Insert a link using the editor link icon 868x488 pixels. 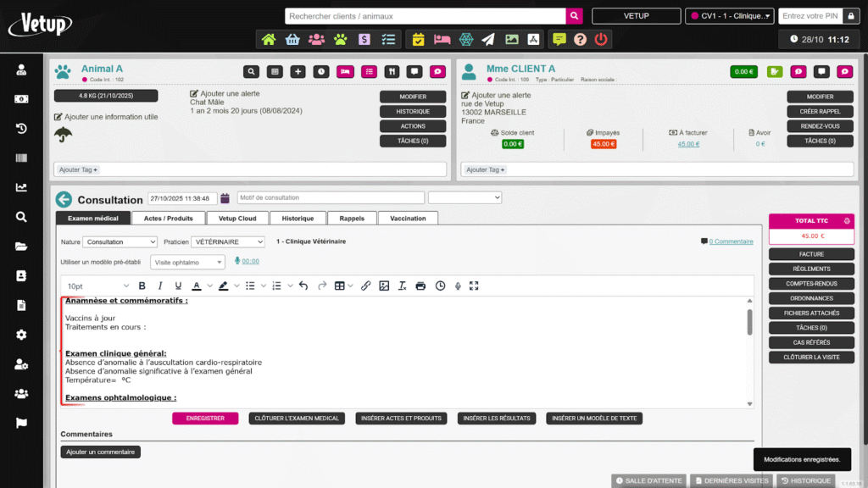[x=365, y=286]
